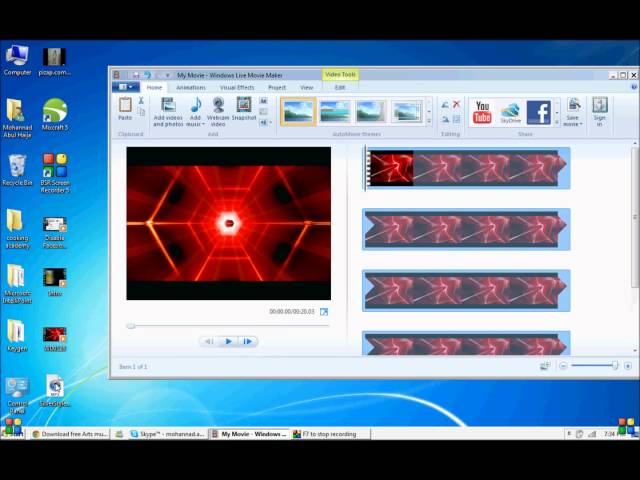Select the first AutoMovie theme thumbnail
This screenshot has width=640, height=480.
(298, 111)
